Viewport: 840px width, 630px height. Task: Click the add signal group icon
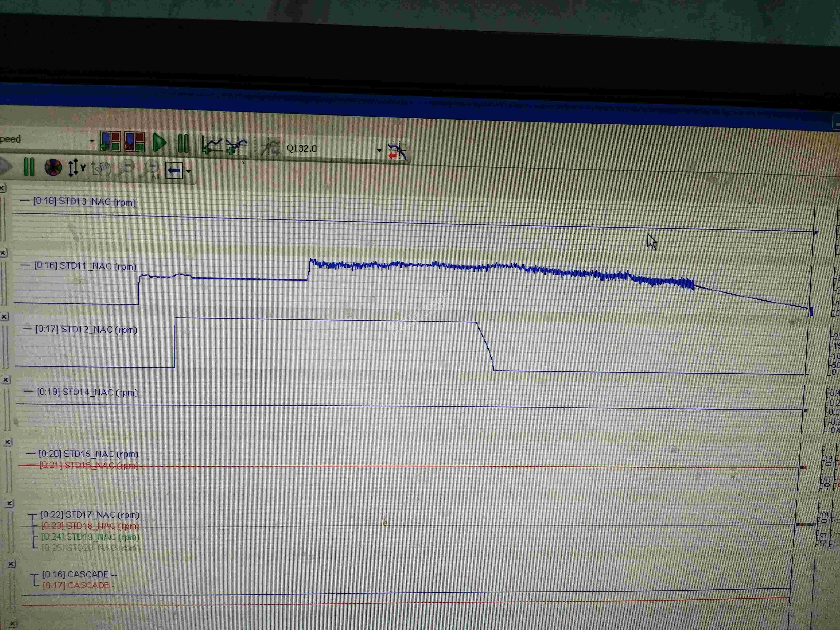click(x=110, y=142)
